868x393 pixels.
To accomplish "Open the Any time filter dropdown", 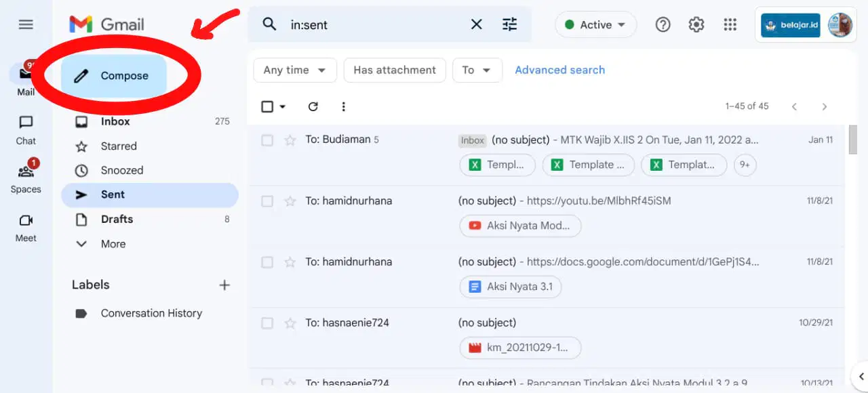I will coord(295,70).
